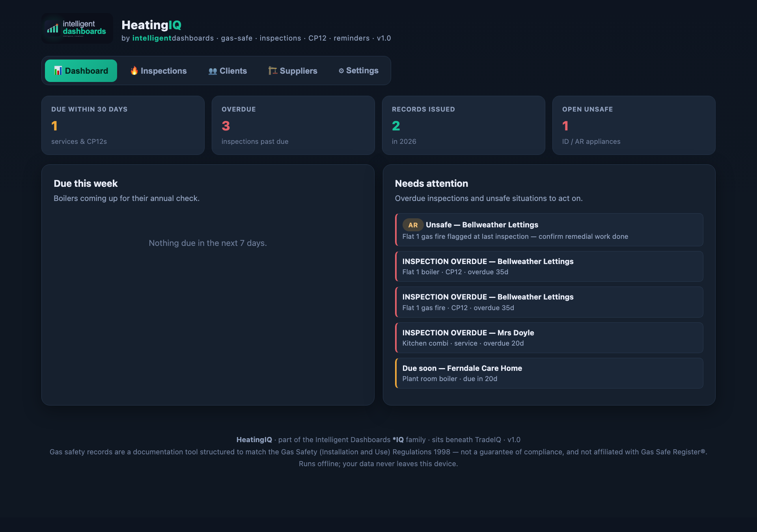Open the Unsafe — Bellweather Lettings alert
This screenshot has height=532, width=757.
pos(549,230)
